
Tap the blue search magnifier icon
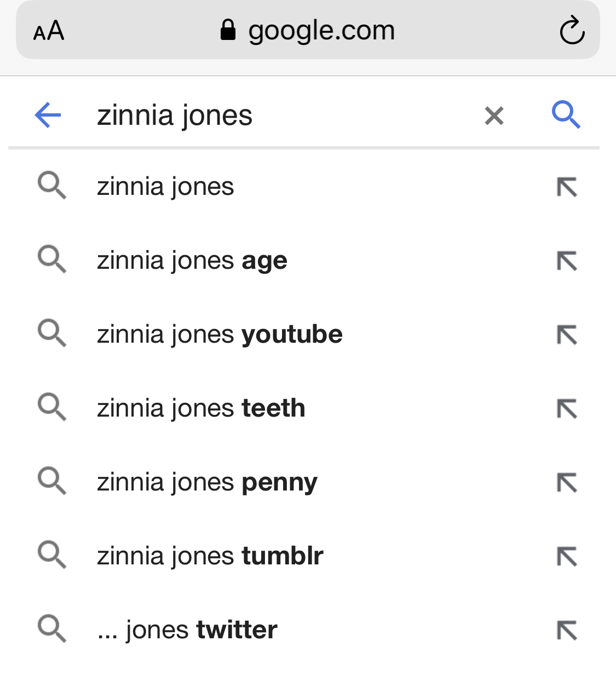tap(566, 114)
